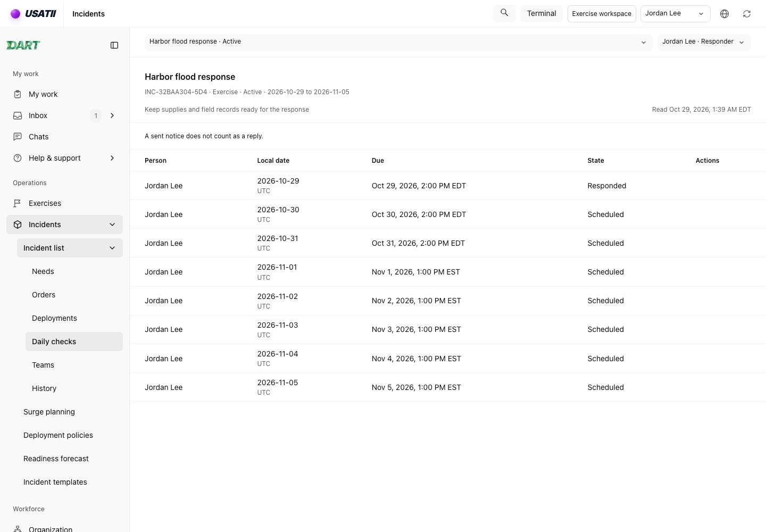Screen dimensions: 766x532
Task: Click the Inbox tray icon
Action: point(18,115)
